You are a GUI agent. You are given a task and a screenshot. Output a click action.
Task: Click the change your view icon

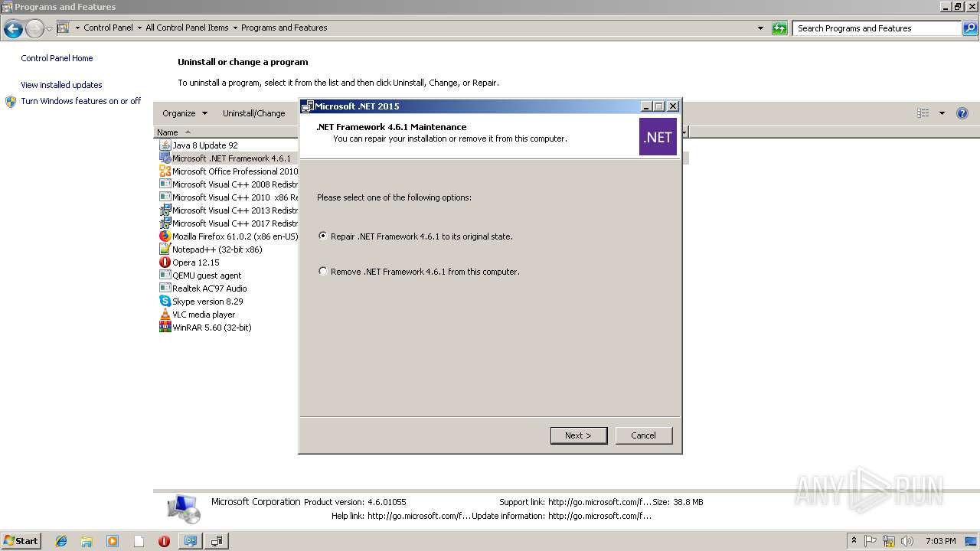923,113
